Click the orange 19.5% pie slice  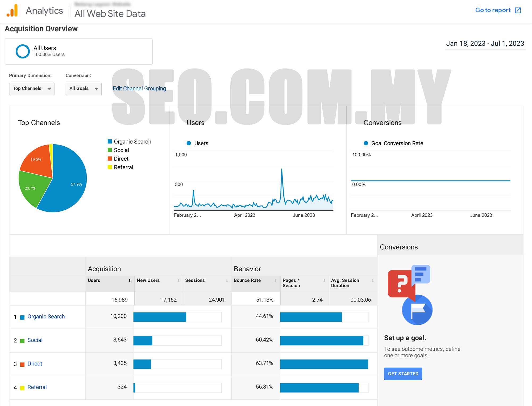click(x=38, y=161)
